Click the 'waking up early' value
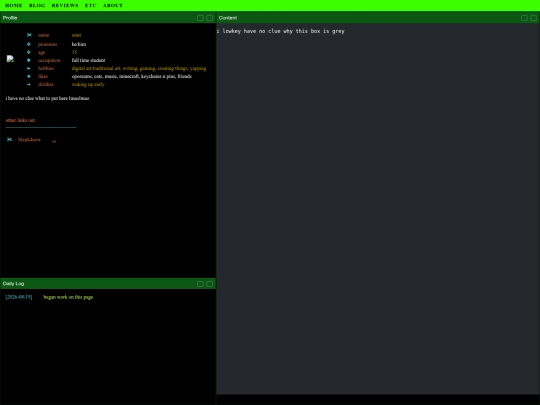 (x=88, y=84)
